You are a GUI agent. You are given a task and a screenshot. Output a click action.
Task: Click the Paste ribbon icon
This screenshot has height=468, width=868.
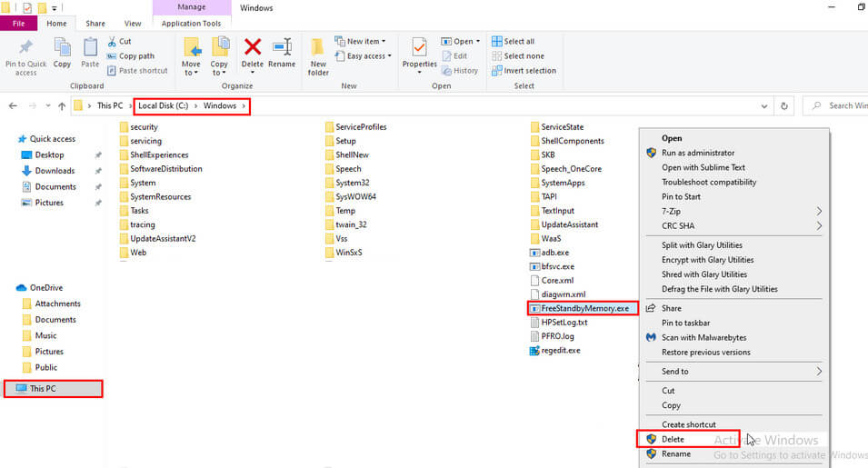tap(90, 47)
